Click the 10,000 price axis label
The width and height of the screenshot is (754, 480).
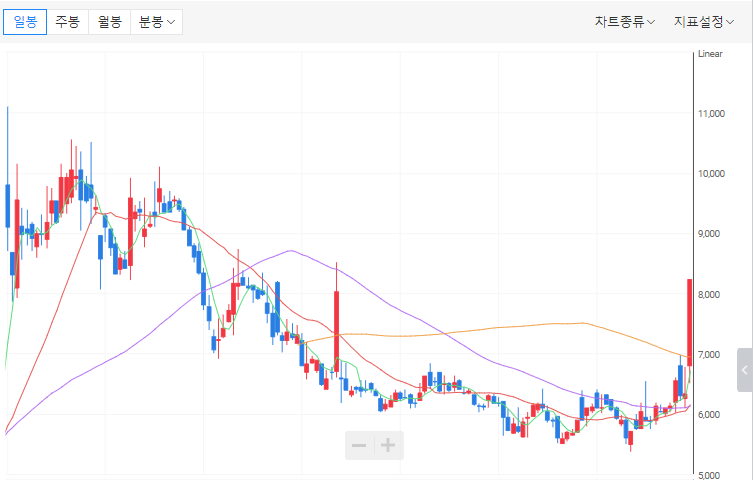[711, 174]
